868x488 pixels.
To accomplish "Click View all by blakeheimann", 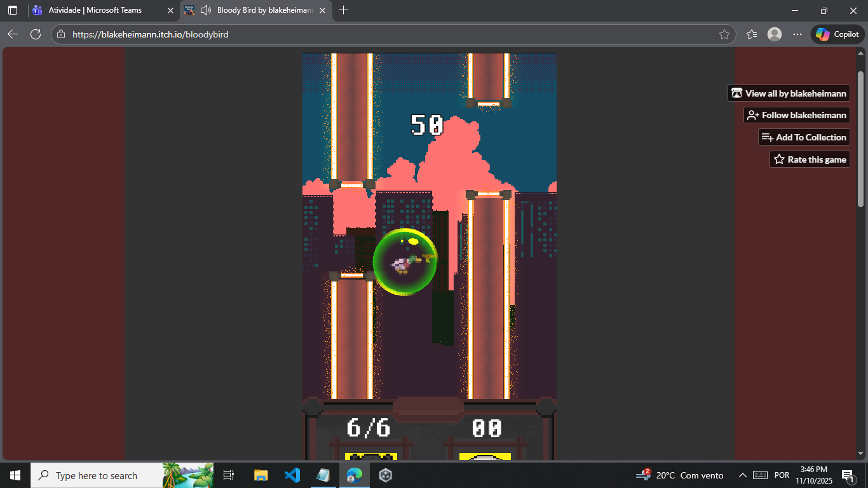I will pyautogui.click(x=789, y=93).
